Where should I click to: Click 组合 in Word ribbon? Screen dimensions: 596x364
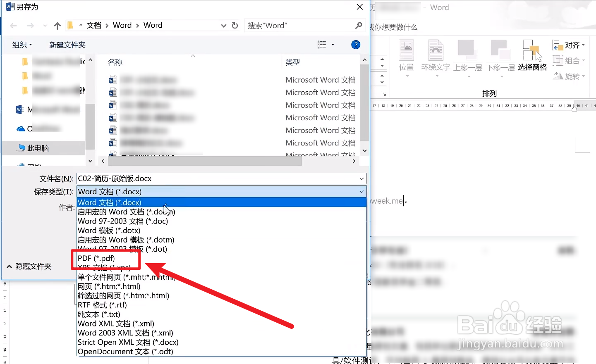(x=569, y=61)
